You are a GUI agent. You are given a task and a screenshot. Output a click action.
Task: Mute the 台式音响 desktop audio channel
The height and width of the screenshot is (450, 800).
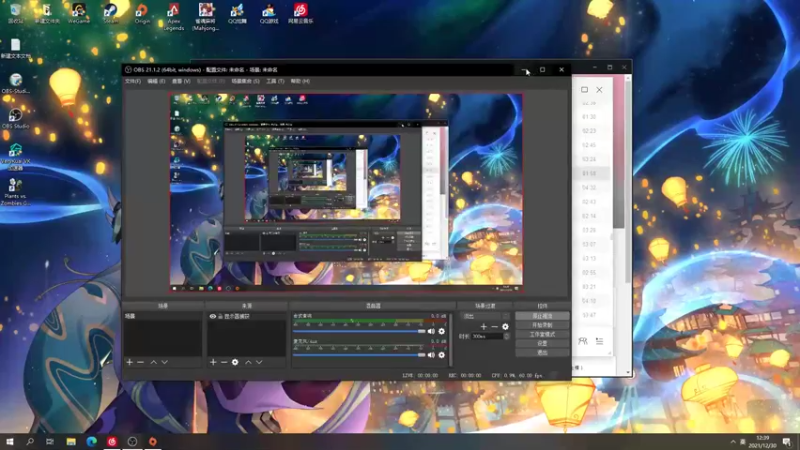[x=431, y=331]
